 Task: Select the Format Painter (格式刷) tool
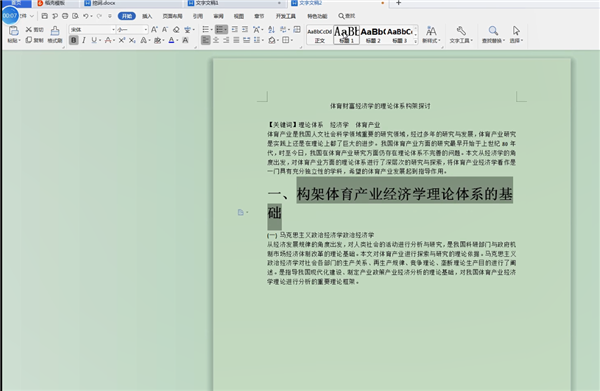tap(55, 34)
